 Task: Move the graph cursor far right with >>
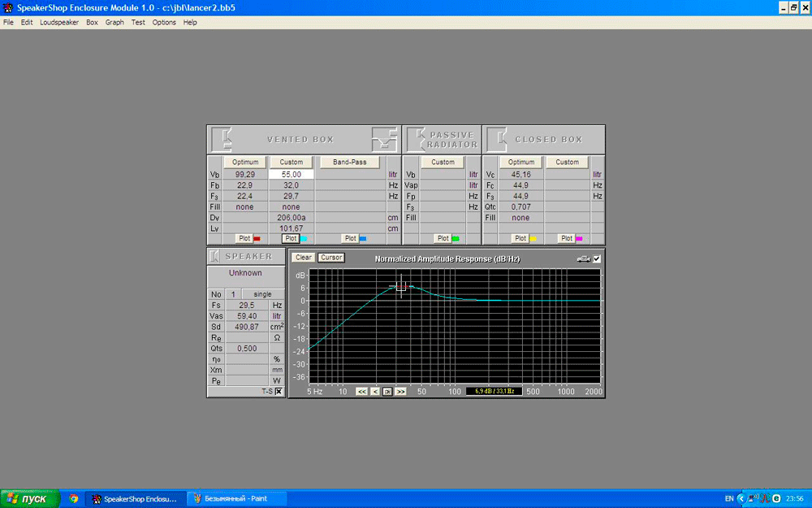click(x=400, y=392)
